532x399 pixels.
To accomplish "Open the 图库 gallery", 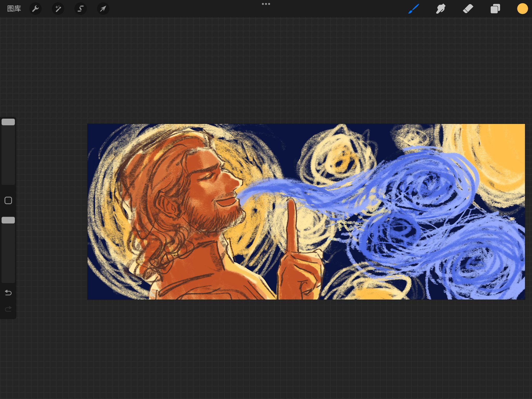I will (14, 9).
